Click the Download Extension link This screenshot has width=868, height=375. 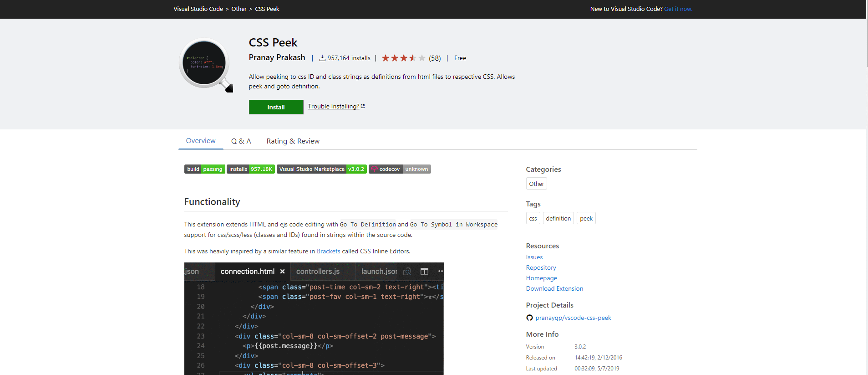pyautogui.click(x=554, y=288)
